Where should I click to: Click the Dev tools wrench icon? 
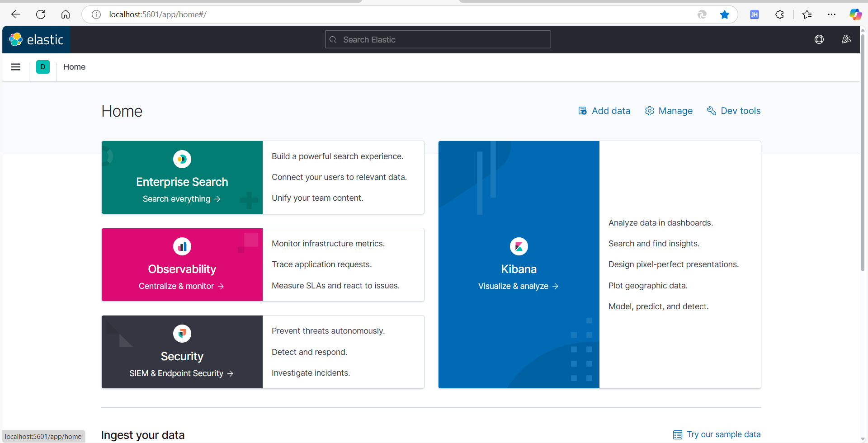(x=712, y=111)
